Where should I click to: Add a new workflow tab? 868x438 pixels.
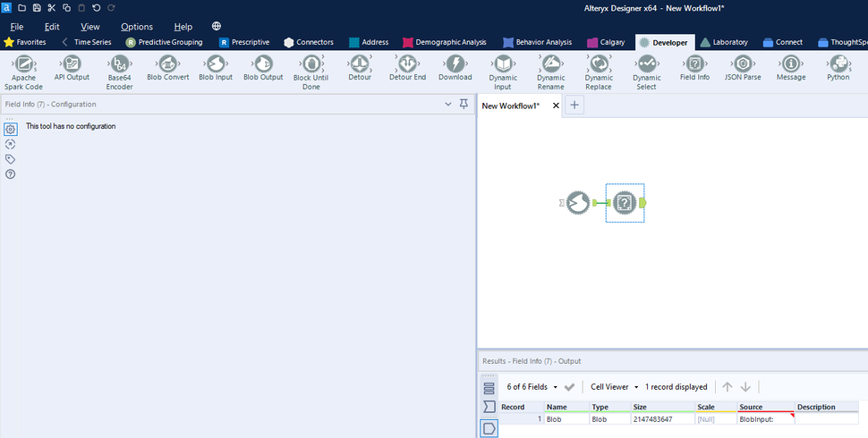point(574,105)
